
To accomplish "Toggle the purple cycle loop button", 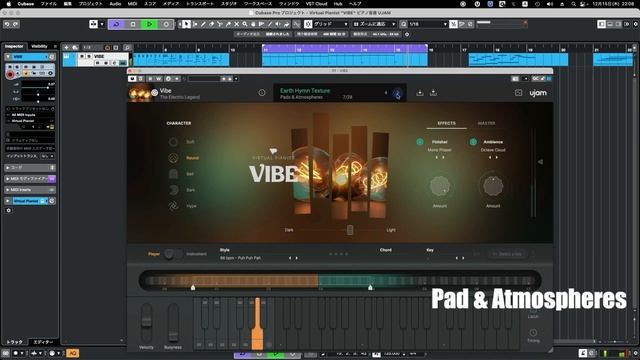I will click(116, 24).
